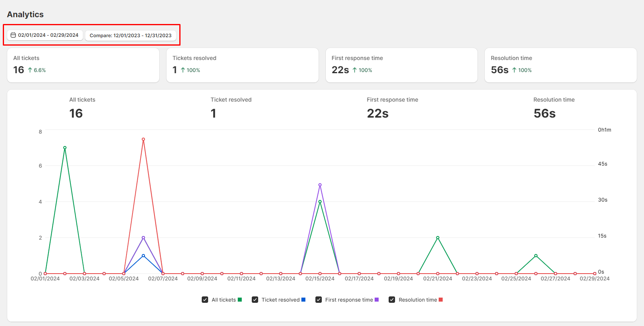644x326 pixels.
Task: Toggle the Ticket resolved legend checkbox
Action: click(x=255, y=300)
